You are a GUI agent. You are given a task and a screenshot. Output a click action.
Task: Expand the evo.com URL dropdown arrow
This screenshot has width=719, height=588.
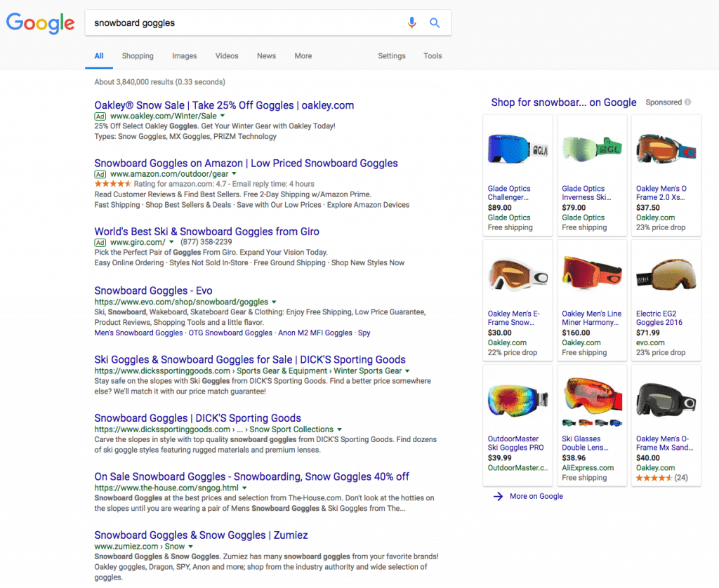point(275,302)
